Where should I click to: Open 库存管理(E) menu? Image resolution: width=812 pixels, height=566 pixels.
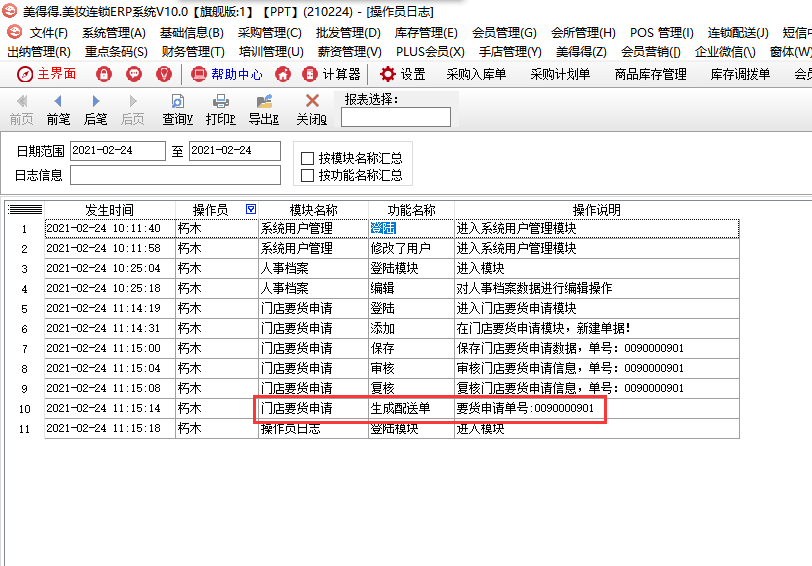pos(426,33)
